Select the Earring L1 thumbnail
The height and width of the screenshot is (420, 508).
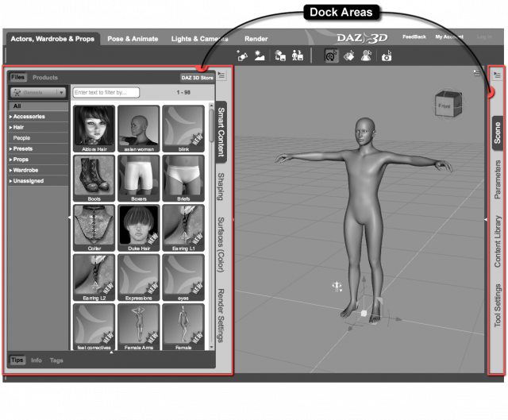click(x=183, y=228)
